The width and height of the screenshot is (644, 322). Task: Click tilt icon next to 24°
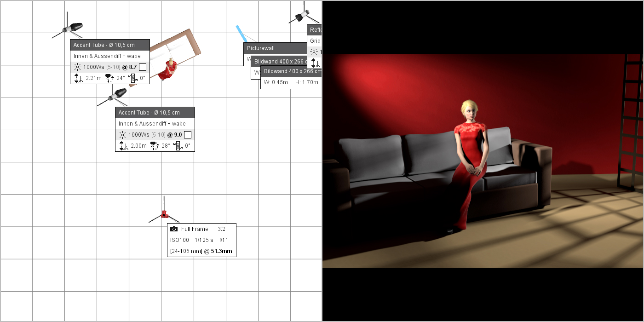click(109, 78)
